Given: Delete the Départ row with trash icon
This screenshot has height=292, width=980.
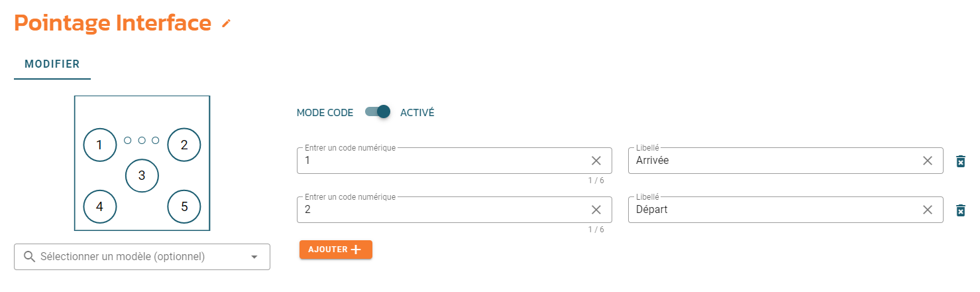Looking at the screenshot, I should 960,210.
